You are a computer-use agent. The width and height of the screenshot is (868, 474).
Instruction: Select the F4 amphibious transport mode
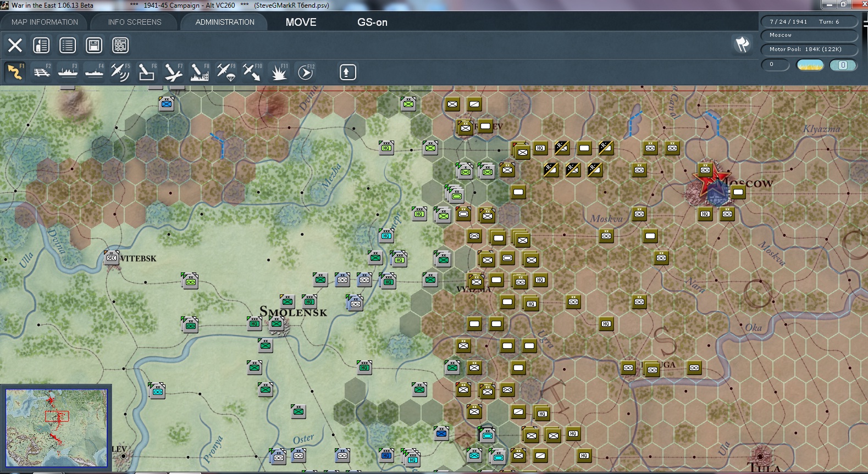coord(94,72)
